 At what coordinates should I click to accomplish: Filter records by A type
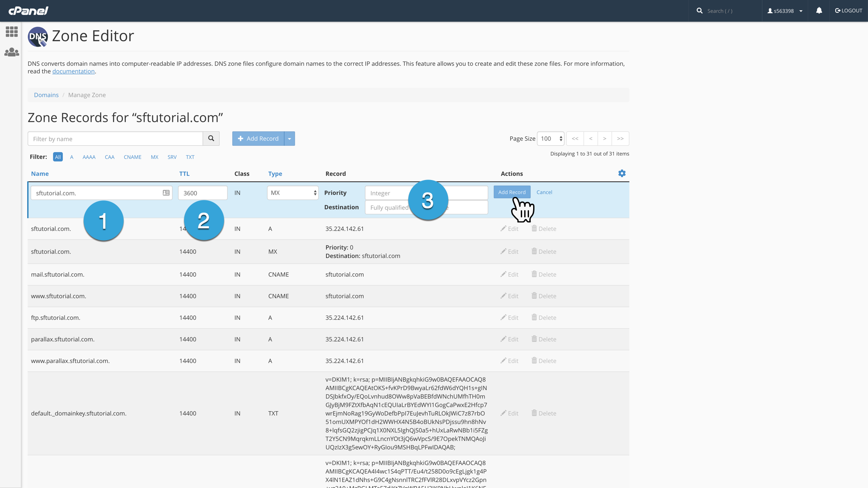coord(72,157)
